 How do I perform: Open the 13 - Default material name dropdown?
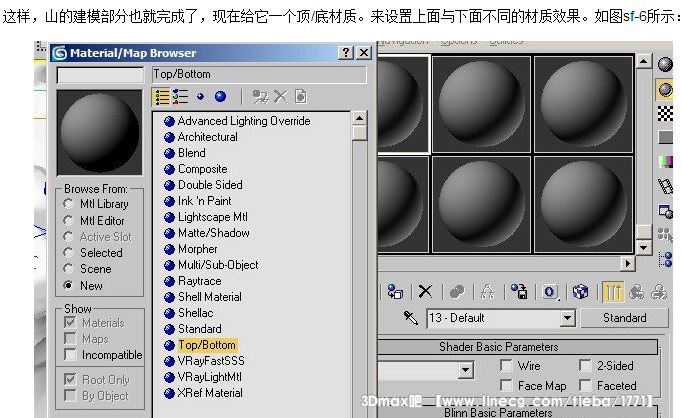pyautogui.click(x=568, y=318)
